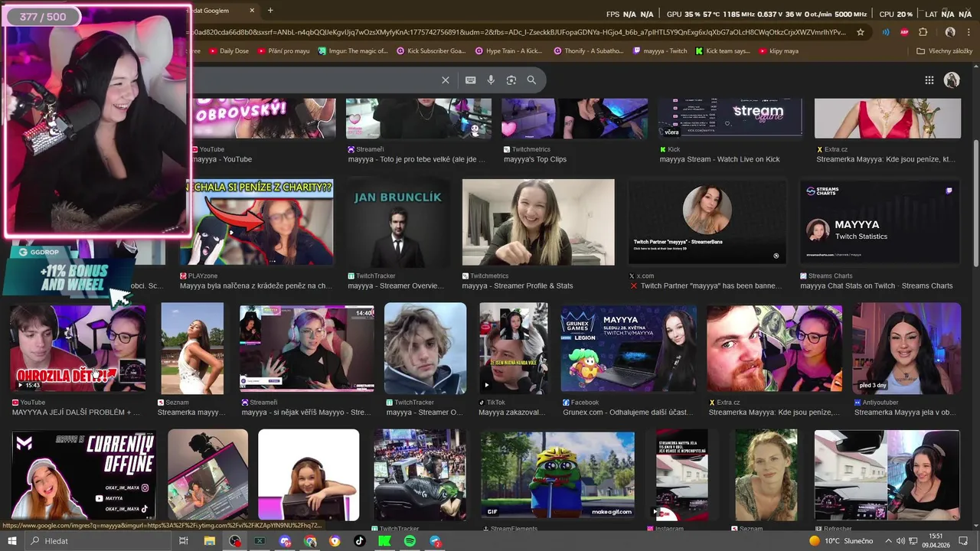980x551 pixels.
Task: Open the Přání pro mayu bookmark
Action: 283,51
